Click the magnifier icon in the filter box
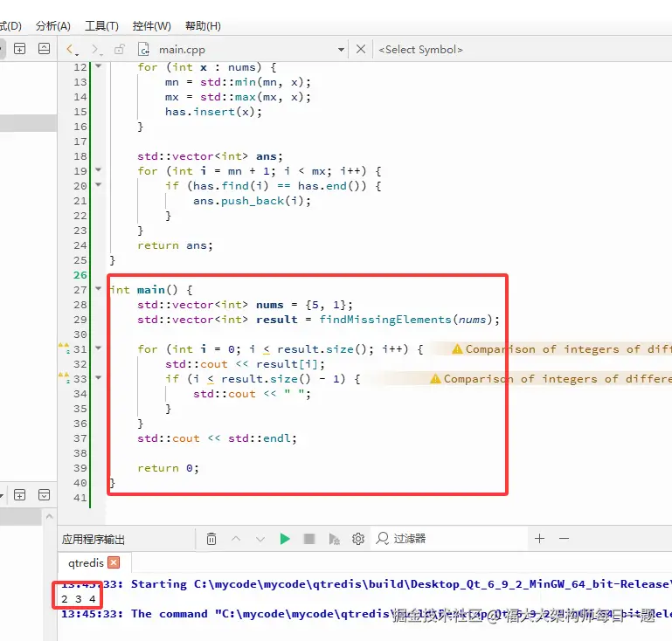 [382, 539]
